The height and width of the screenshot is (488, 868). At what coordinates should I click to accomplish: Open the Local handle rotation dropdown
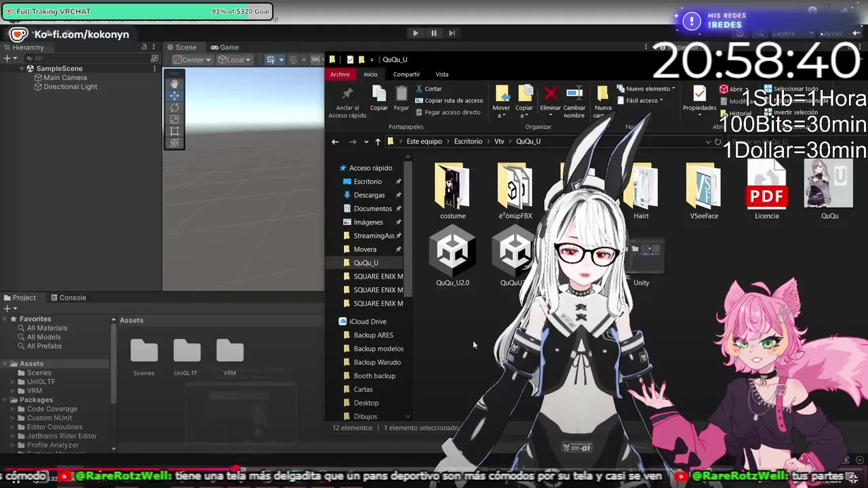[x=235, y=60]
